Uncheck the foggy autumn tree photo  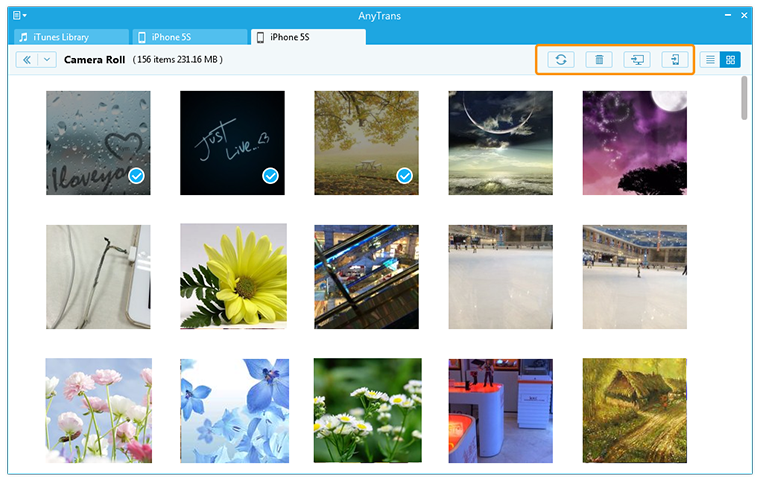click(404, 177)
